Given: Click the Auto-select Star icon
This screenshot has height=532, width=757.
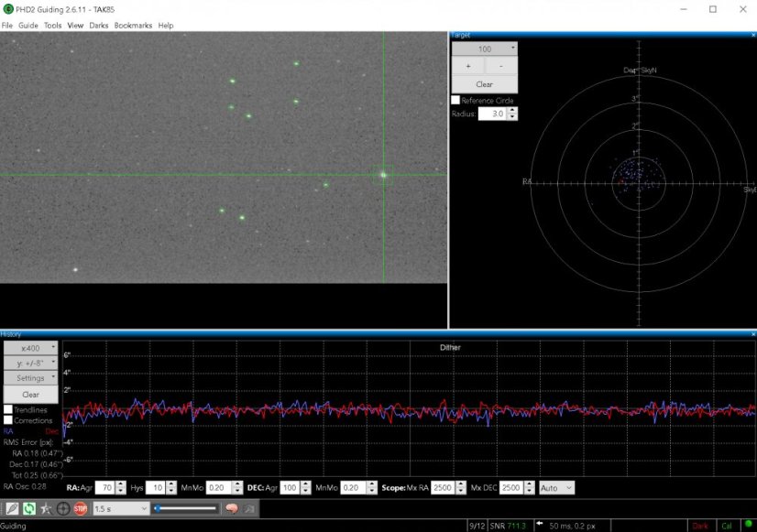Looking at the screenshot, I should point(46,508).
